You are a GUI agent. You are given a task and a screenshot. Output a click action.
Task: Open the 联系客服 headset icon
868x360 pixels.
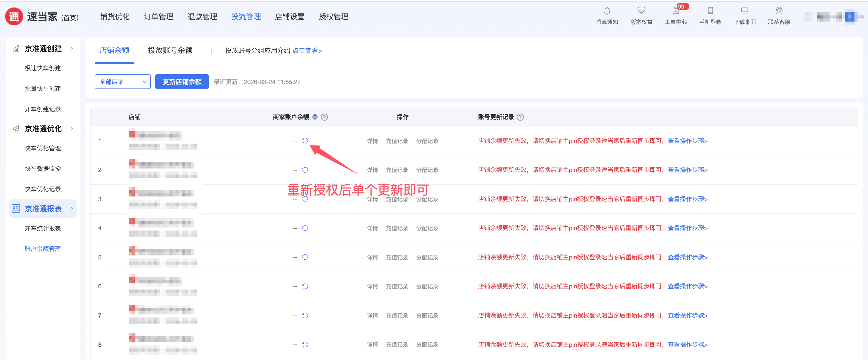779,11
